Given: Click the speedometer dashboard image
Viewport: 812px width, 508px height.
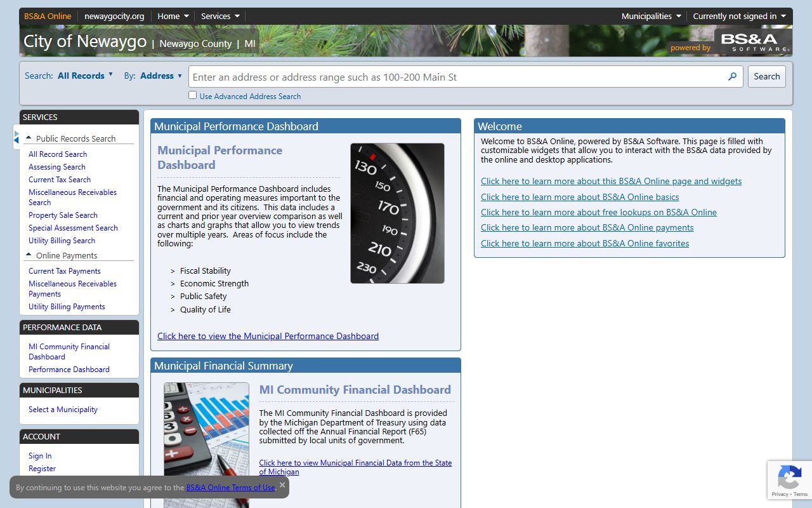Looking at the screenshot, I should coord(397,213).
